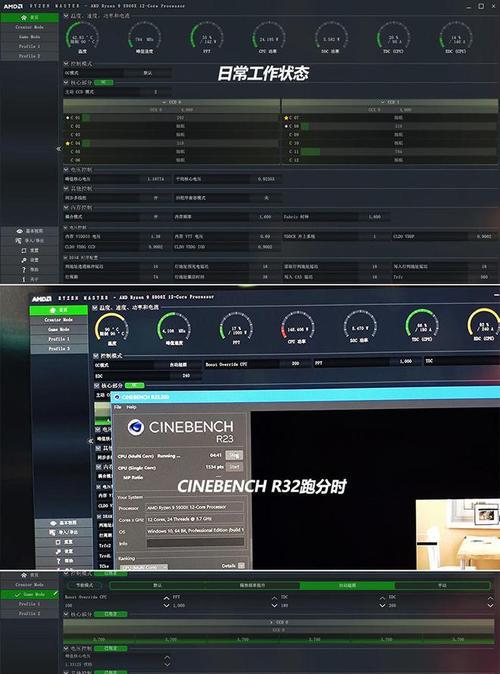
Task: Click PPT gauge in top window
Action: pyautogui.click(x=206, y=37)
